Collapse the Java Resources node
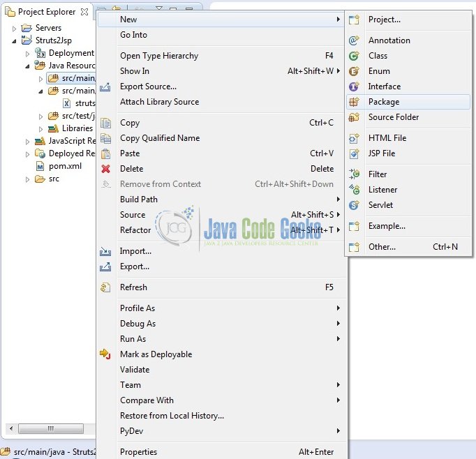Viewport: 476px width, 459px height. click(x=27, y=66)
